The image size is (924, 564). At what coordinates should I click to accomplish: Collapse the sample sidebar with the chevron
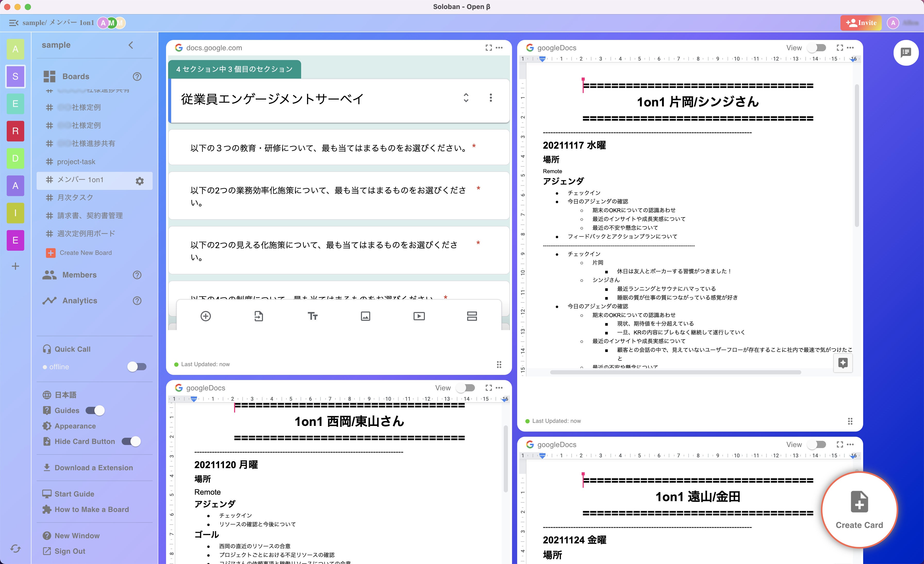click(130, 45)
